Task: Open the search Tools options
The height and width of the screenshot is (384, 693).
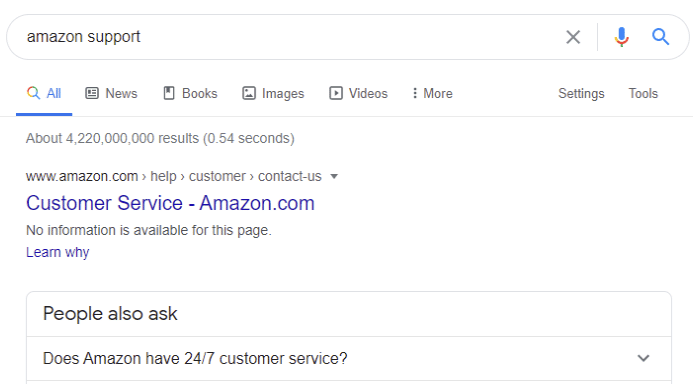Action: click(x=643, y=93)
